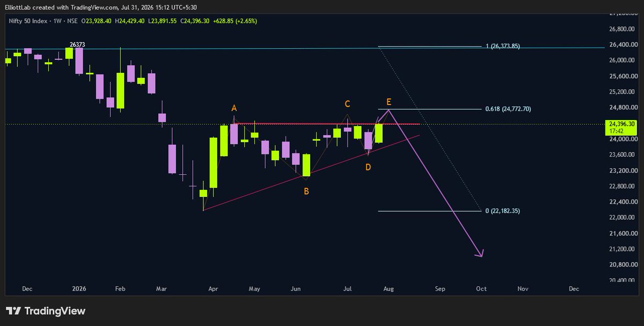The image size is (644, 326).
Task: Click 24,000.00 on the price axis
Action: (x=623, y=139)
